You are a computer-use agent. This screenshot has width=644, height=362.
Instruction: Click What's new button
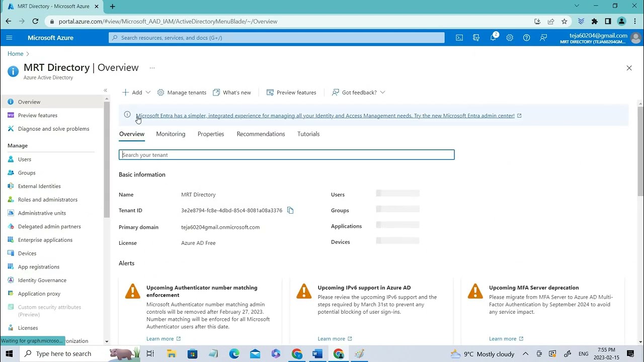(x=232, y=93)
